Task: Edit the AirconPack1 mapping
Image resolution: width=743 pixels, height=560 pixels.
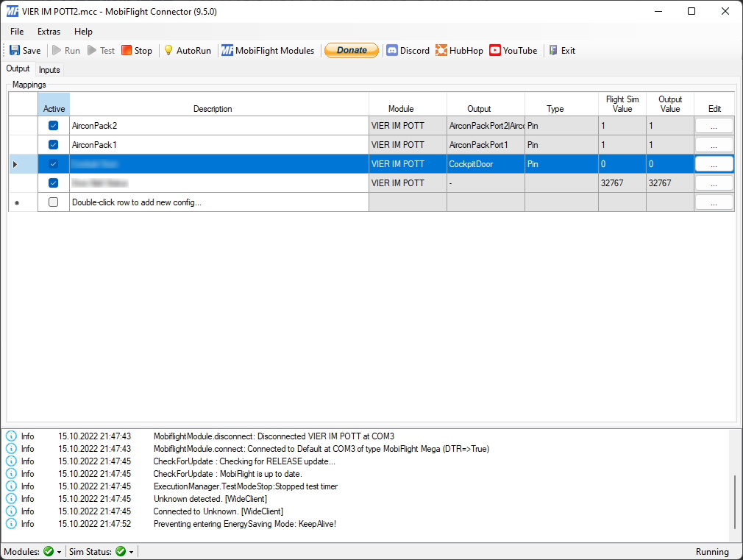Action: (714, 145)
